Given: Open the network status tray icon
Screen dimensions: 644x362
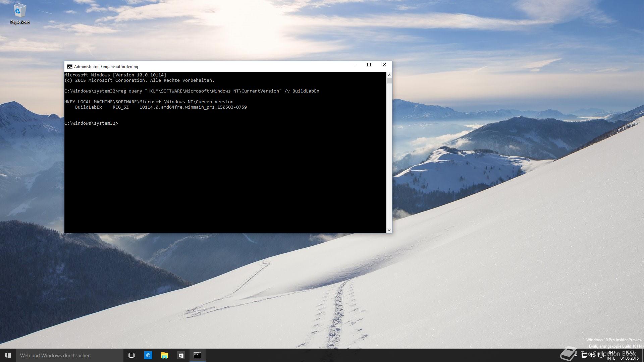Looking at the screenshot, I should click(x=584, y=355).
